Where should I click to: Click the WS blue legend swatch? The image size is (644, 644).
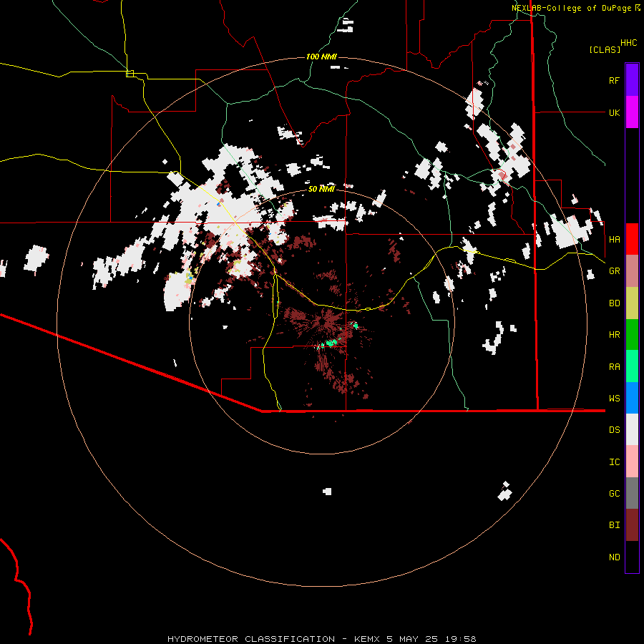tap(632, 398)
